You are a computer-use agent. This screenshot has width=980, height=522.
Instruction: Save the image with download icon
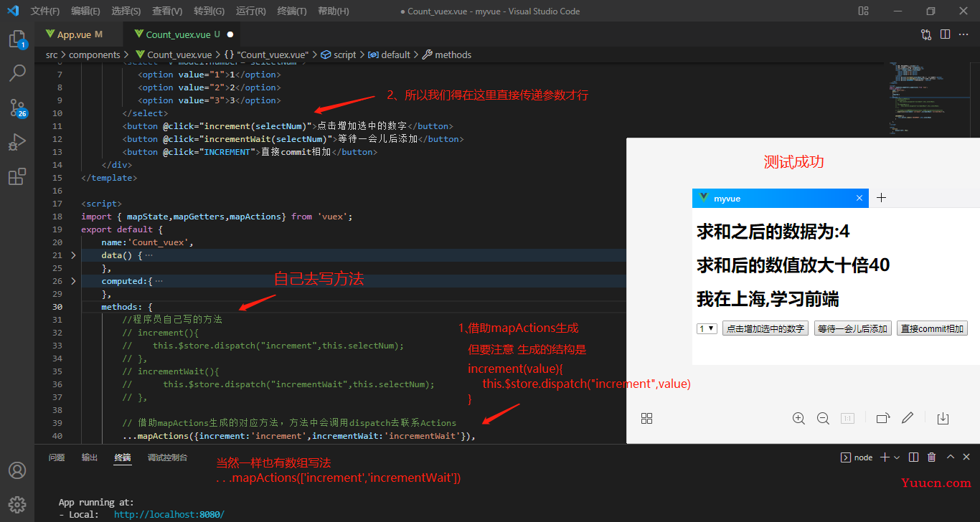pos(943,418)
